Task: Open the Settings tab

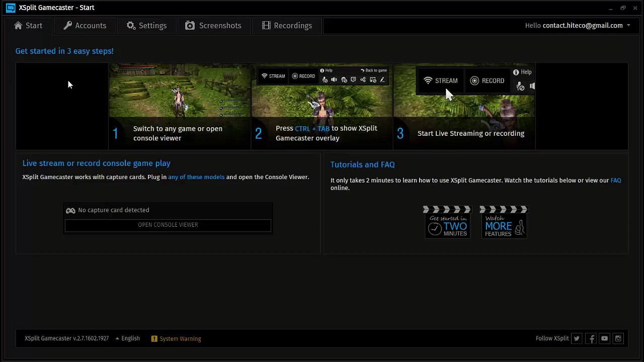Action: [x=146, y=26]
